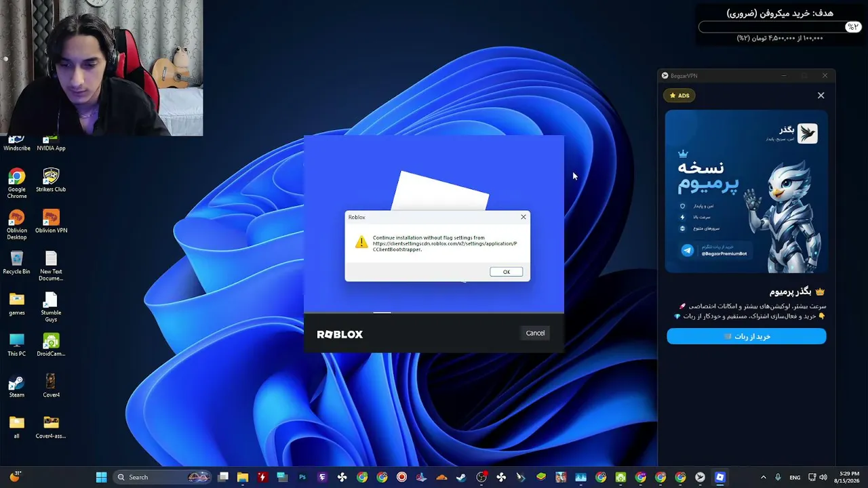The height and width of the screenshot is (488, 868).
Task: Cancel the Roblox installation
Action: pyautogui.click(x=535, y=333)
